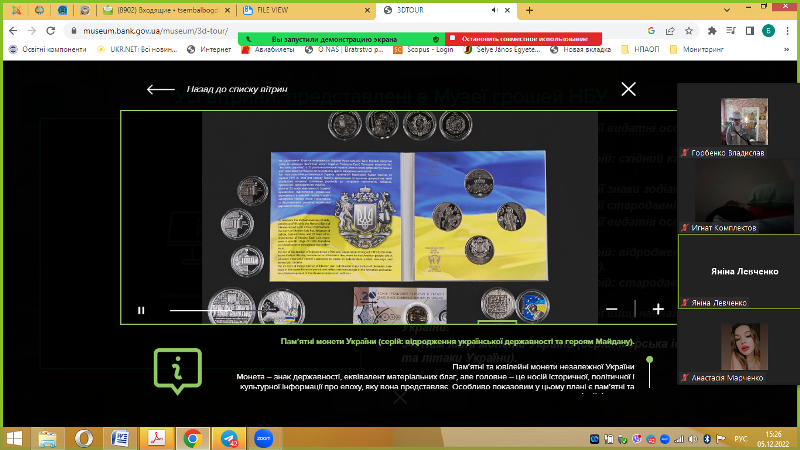Mute the 3DTOUR tab audio icon
Screen dimensions: 800x450
click(494, 10)
